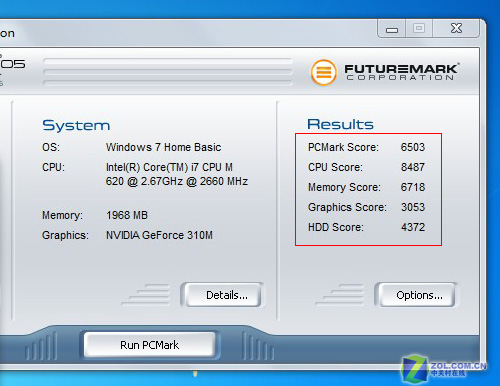
Task: Click the 'Intel(R) Core(TM) i7 CPU M' text
Action: coord(169,167)
